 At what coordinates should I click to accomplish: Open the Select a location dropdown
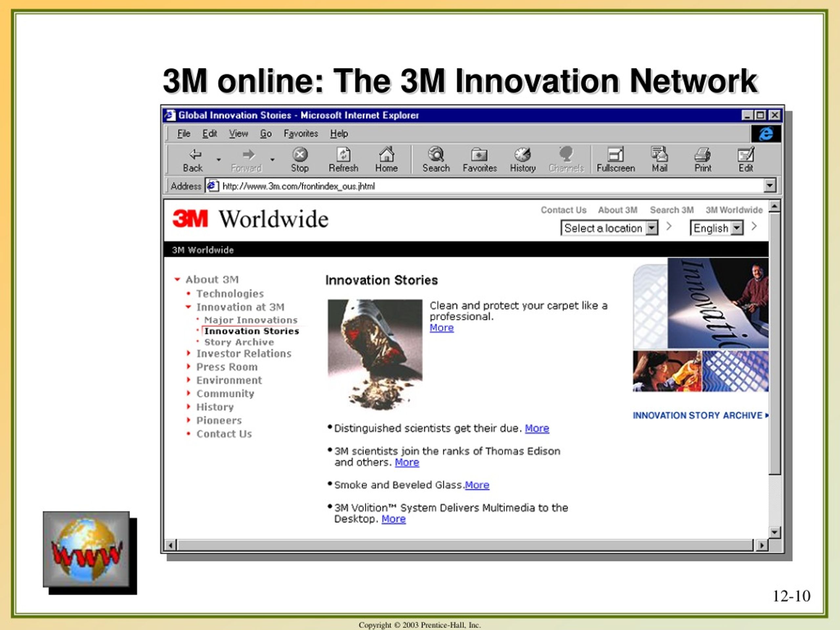pyautogui.click(x=610, y=228)
